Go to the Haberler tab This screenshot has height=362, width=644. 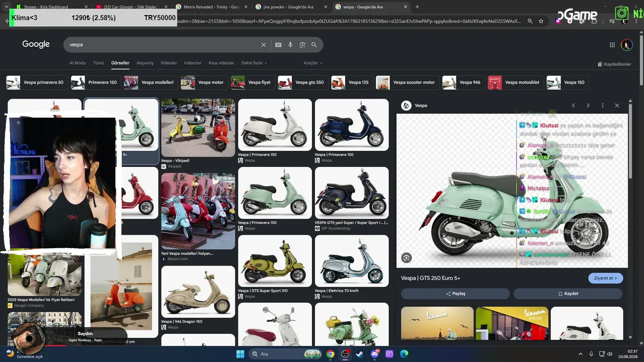click(193, 63)
